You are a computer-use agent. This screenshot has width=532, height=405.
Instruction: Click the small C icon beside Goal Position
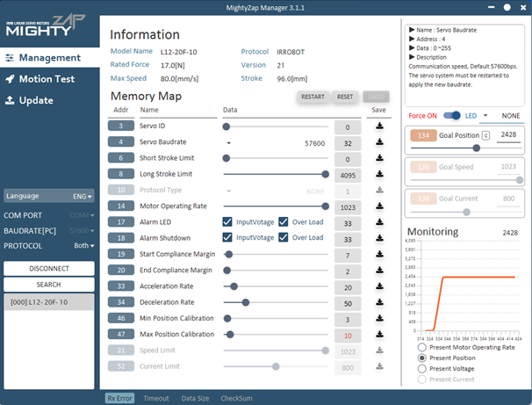[x=485, y=134]
